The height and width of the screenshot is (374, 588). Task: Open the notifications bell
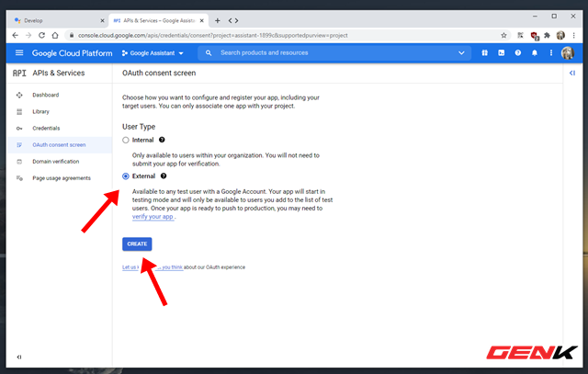pyautogui.click(x=535, y=53)
